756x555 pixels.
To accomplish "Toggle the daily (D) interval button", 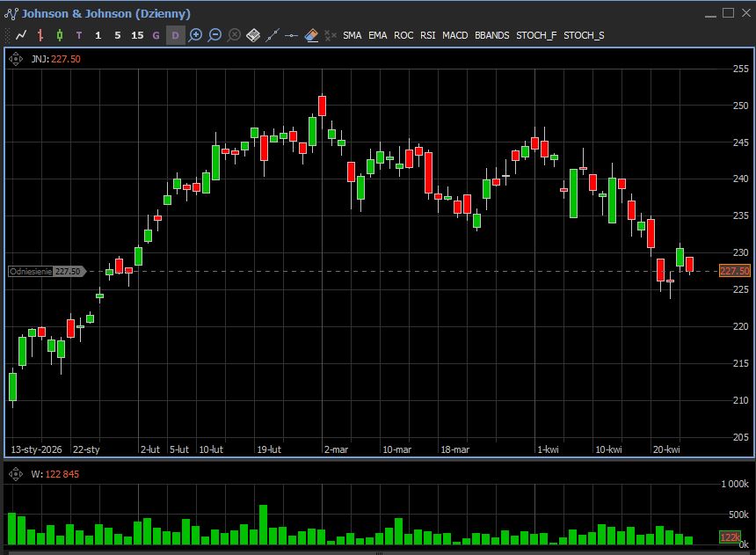I will pos(176,35).
